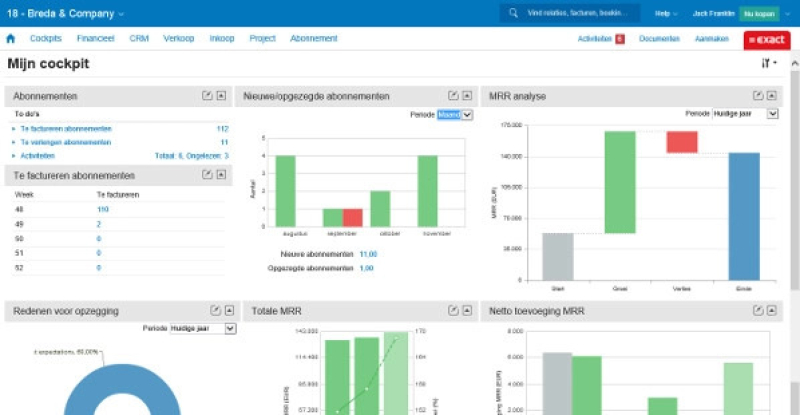The height and width of the screenshot is (415, 800).
Task: Collapse the Totale MRR widget
Action: click(x=467, y=310)
